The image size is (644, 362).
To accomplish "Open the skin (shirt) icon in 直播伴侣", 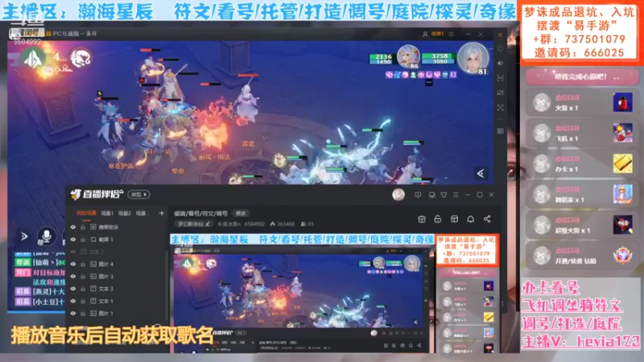I will pos(444,195).
